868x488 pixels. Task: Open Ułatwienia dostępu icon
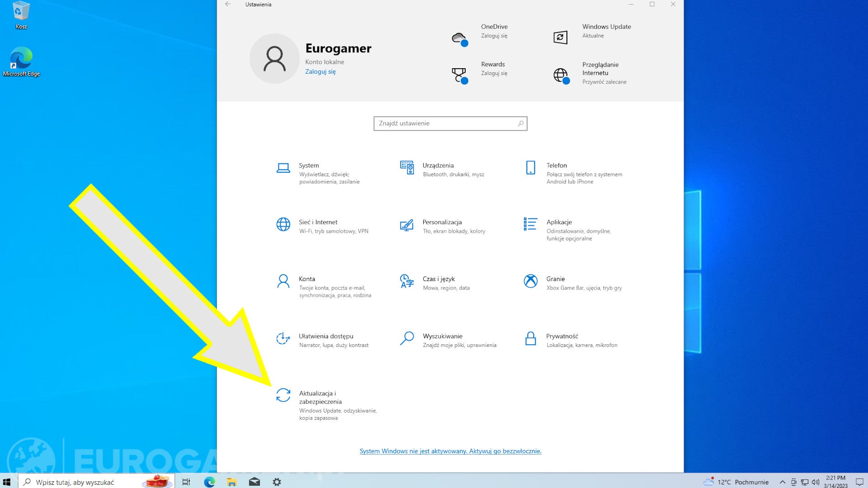click(x=283, y=338)
